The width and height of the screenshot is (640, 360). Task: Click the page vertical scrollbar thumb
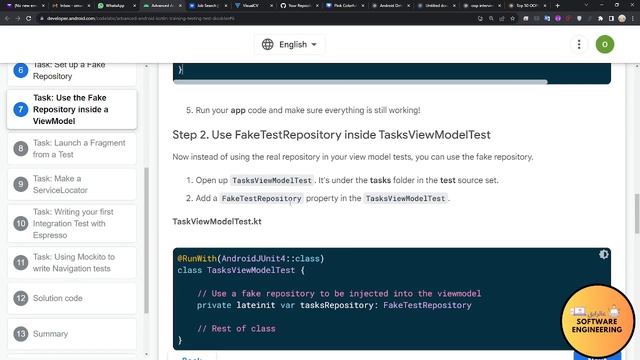click(x=637, y=214)
